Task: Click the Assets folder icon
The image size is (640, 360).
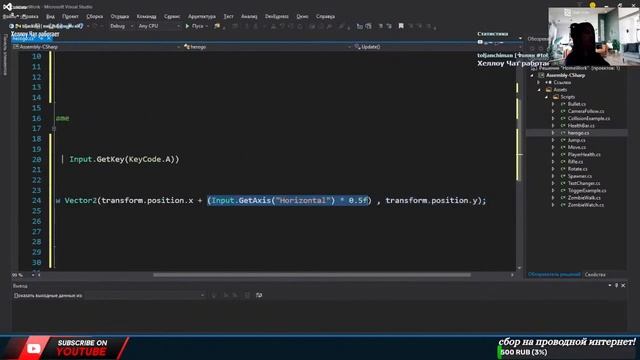Action: coord(549,90)
